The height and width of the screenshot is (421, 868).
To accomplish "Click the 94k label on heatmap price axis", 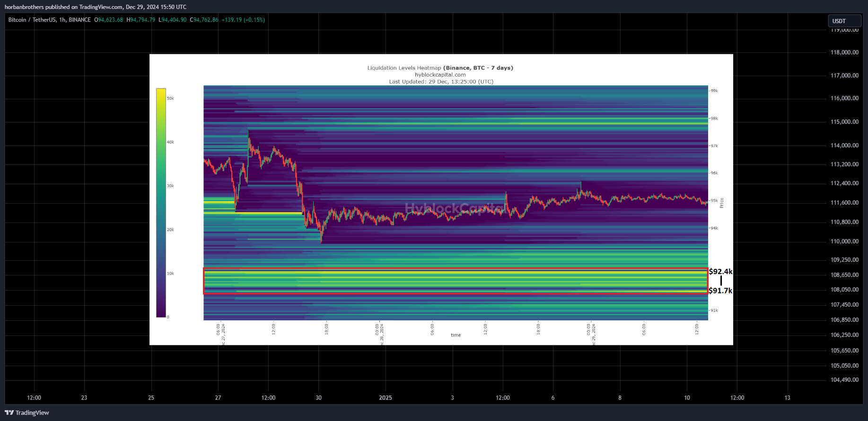I will pos(714,228).
